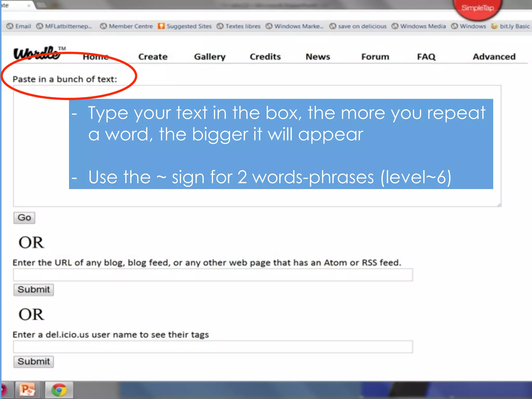The image size is (532, 399).
Task: Open the FAQ page
Action: (426, 57)
